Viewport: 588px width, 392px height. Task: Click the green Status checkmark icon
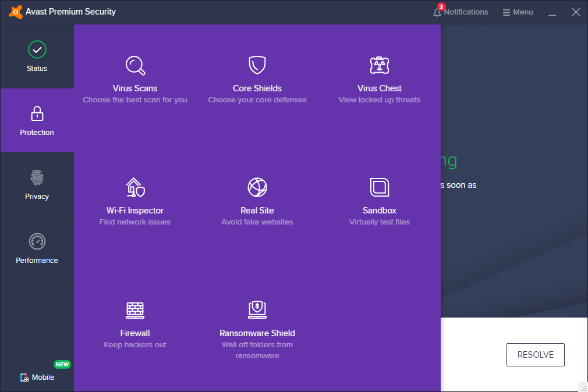click(x=37, y=49)
